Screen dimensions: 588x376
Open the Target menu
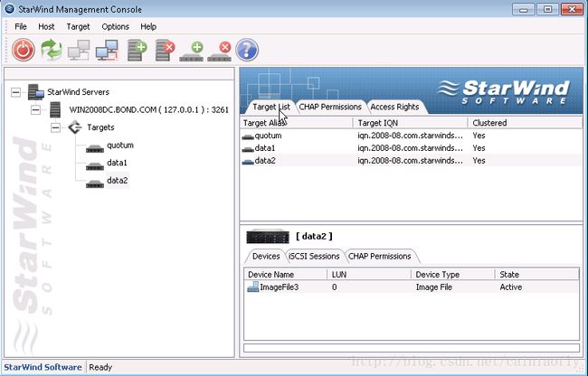pos(78,26)
